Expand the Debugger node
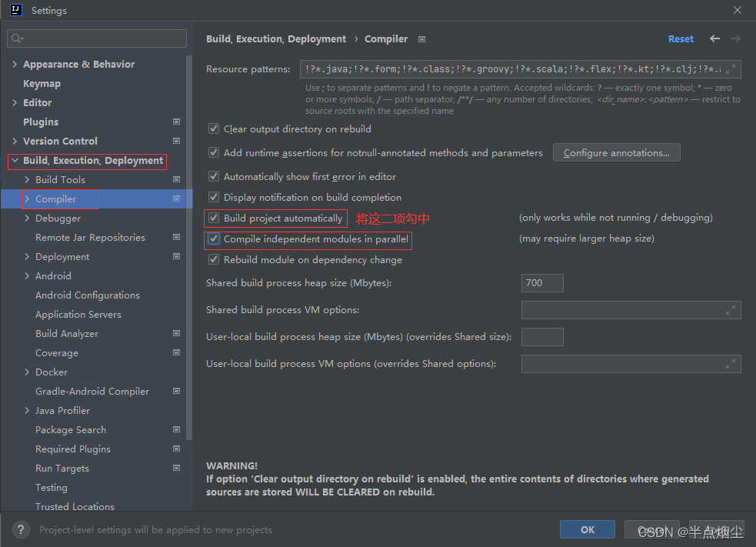756x547 pixels. 27,218
